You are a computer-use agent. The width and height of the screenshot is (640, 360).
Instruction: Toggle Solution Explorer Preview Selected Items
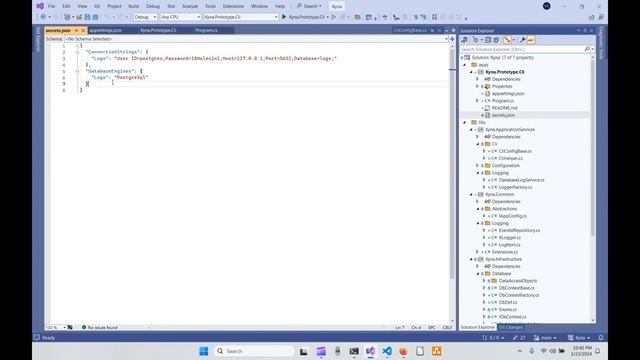click(531, 40)
